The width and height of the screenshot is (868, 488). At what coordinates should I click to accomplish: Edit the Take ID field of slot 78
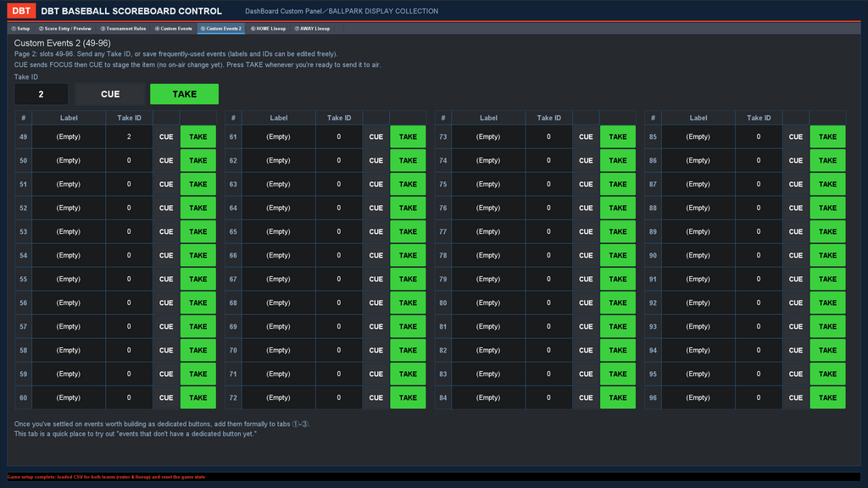point(548,256)
